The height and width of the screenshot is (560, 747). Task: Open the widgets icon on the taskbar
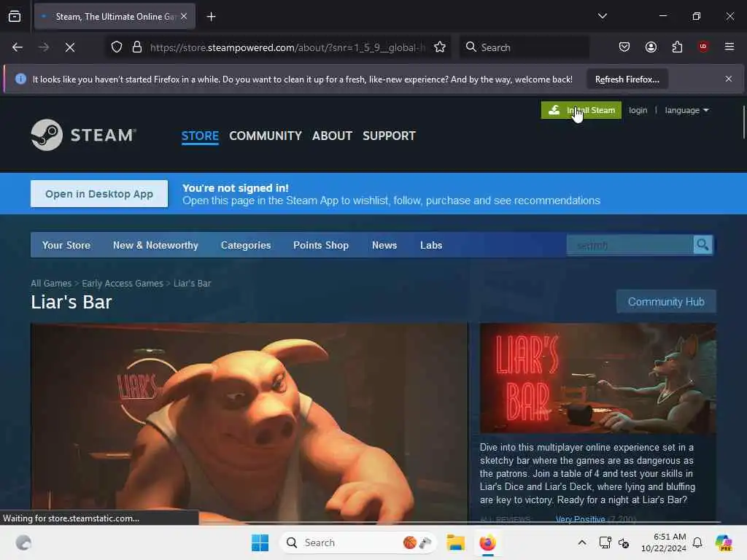(23, 542)
